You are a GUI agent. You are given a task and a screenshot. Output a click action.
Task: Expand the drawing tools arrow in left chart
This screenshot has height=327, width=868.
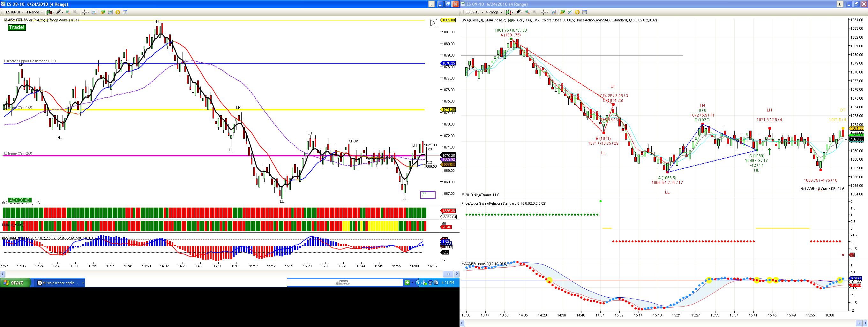[x=63, y=12]
